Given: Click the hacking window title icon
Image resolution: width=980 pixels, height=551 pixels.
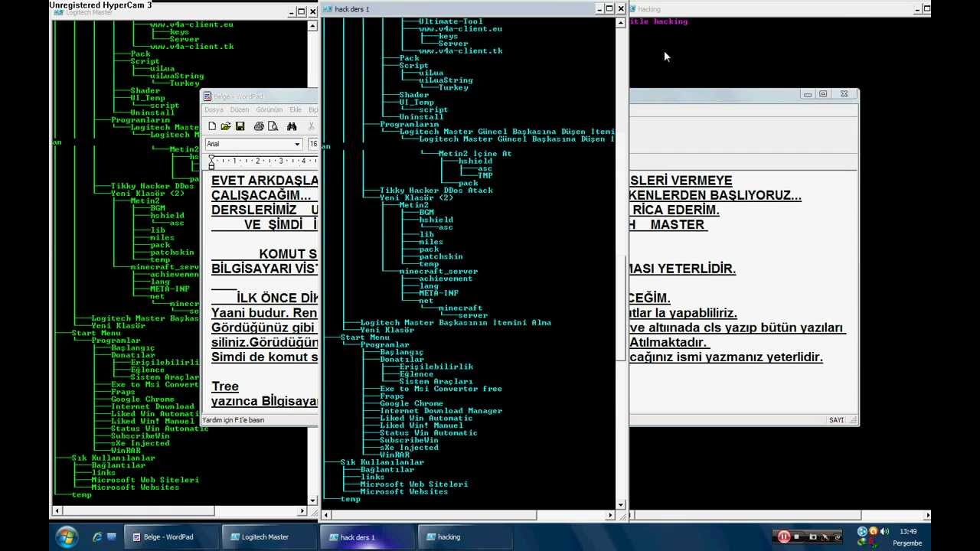Looking at the screenshot, I should pyautogui.click(x=632, y=9).
